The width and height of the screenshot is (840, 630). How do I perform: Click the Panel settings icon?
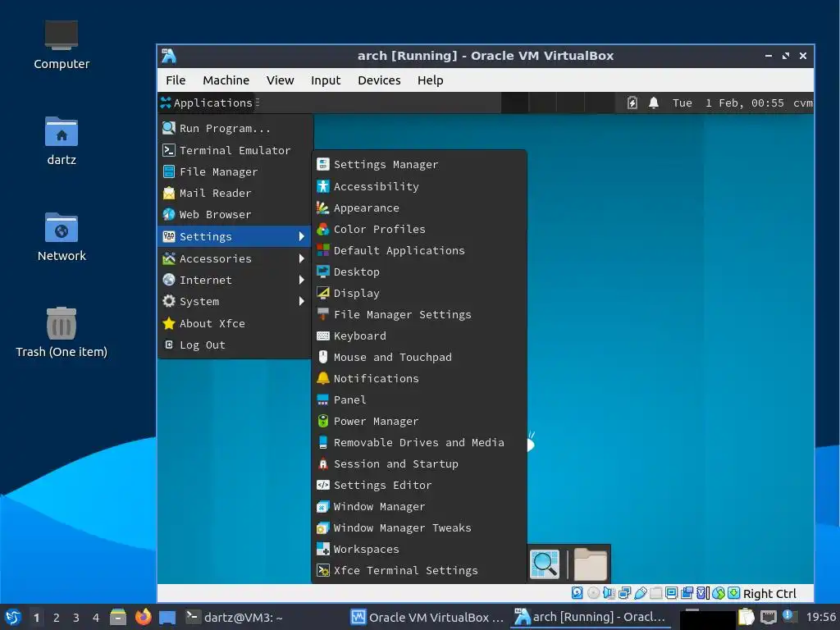(x=323, y=400)
